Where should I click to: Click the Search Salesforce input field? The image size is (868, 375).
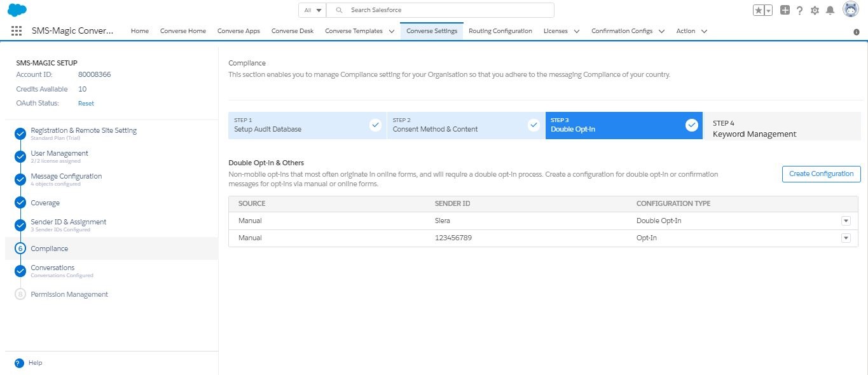click(440, 10)
